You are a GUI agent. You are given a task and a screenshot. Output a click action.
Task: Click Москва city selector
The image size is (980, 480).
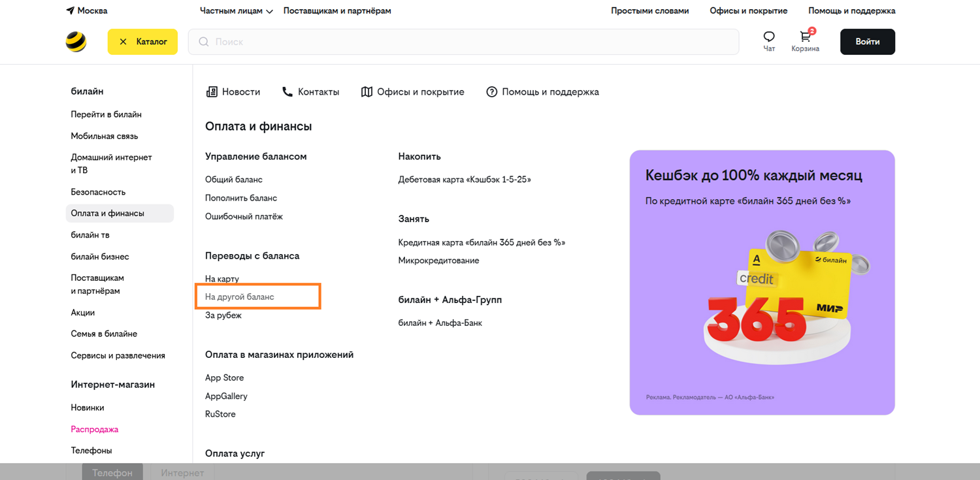[87, 11]
